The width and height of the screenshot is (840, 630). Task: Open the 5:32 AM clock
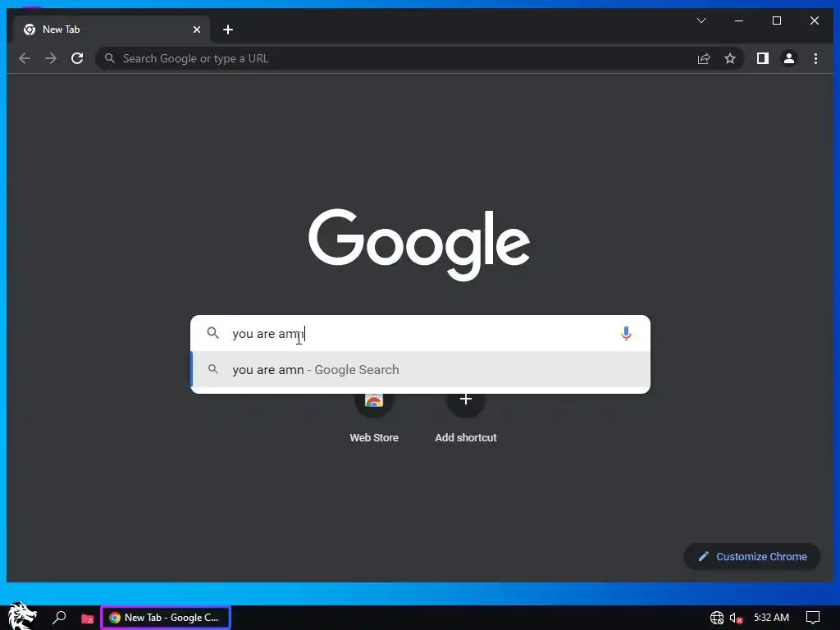[x=771, y=618]
